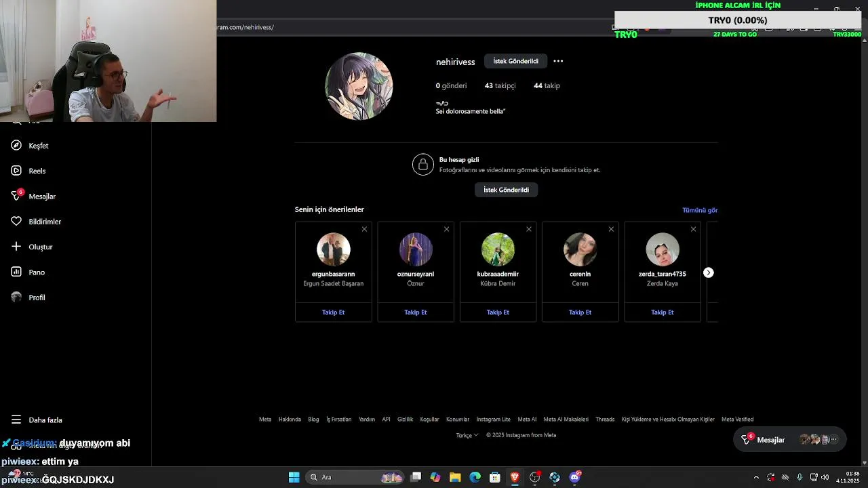Open Gizlilik footer link
The image size is (868, 488).
pos(405,419)
